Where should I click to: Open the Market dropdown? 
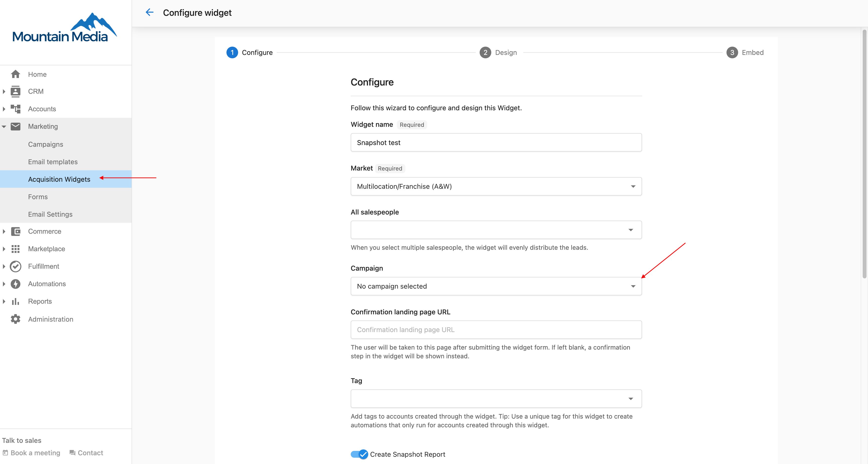click(x=496, y=187)
